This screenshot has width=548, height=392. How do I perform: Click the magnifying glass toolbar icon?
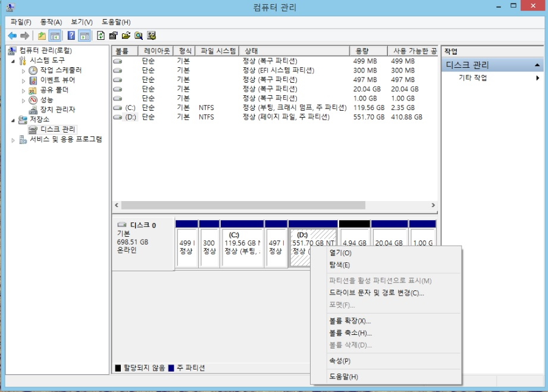click(139, 35)
